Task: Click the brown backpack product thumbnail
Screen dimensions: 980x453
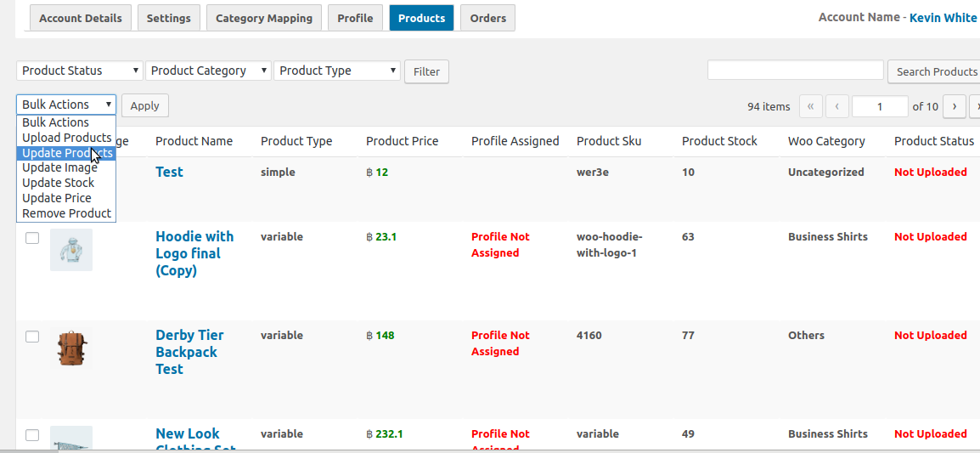Action: tap(71, 348)
